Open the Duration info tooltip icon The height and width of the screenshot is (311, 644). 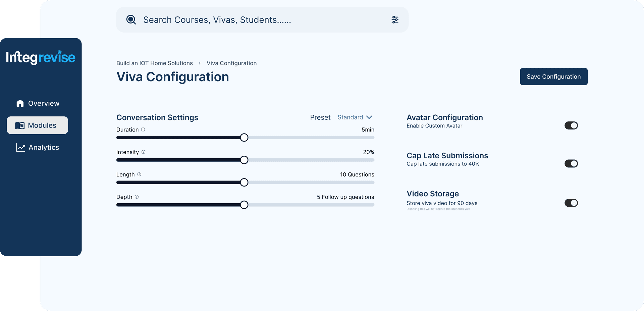click(143, 129)
